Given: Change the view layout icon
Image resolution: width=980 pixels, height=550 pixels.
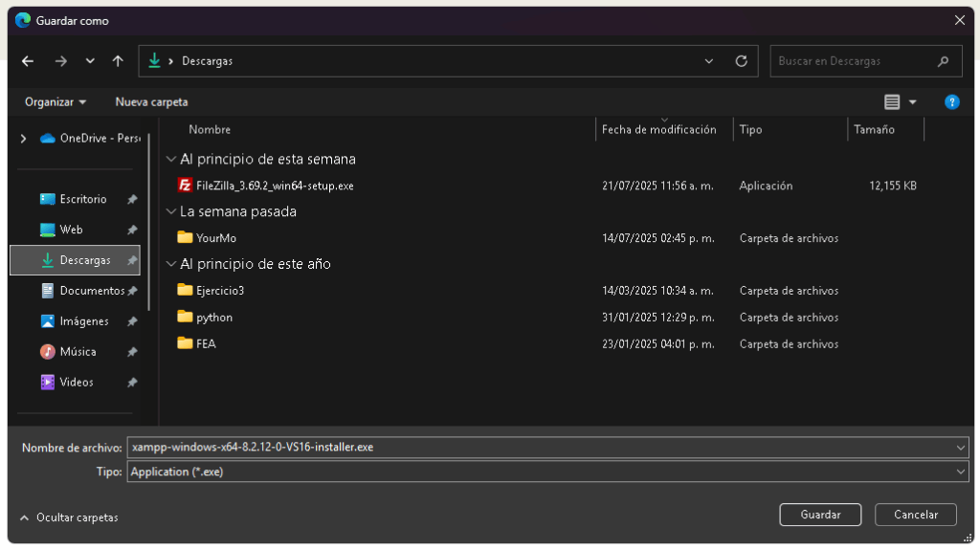Looking at the screenshot, I should click(x=892, y=102).
